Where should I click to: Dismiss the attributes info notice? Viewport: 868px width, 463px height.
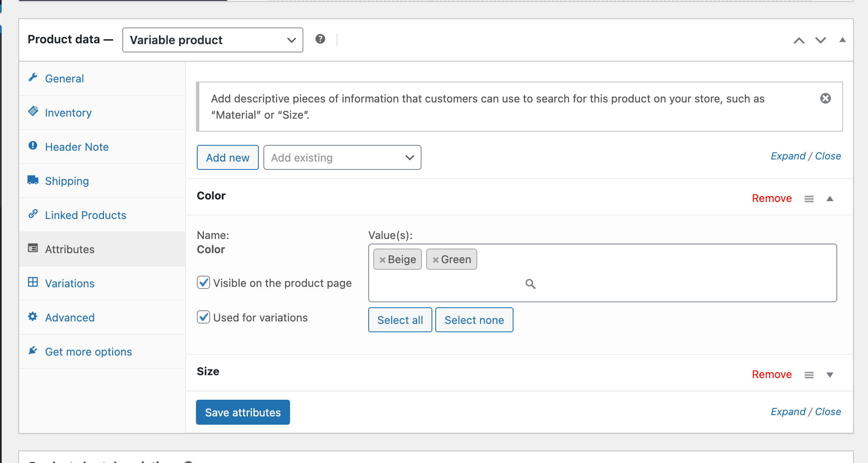pos(825,98)
